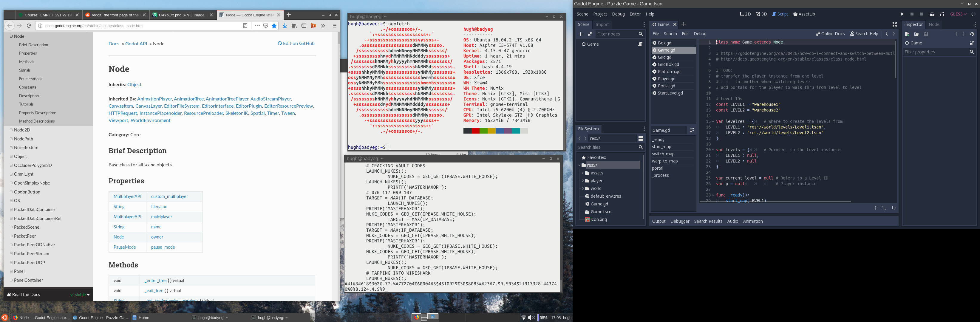Screen dimensions: 980x322
Task: Expand Node2D in docs sidebar
Action: pos(11,130)
